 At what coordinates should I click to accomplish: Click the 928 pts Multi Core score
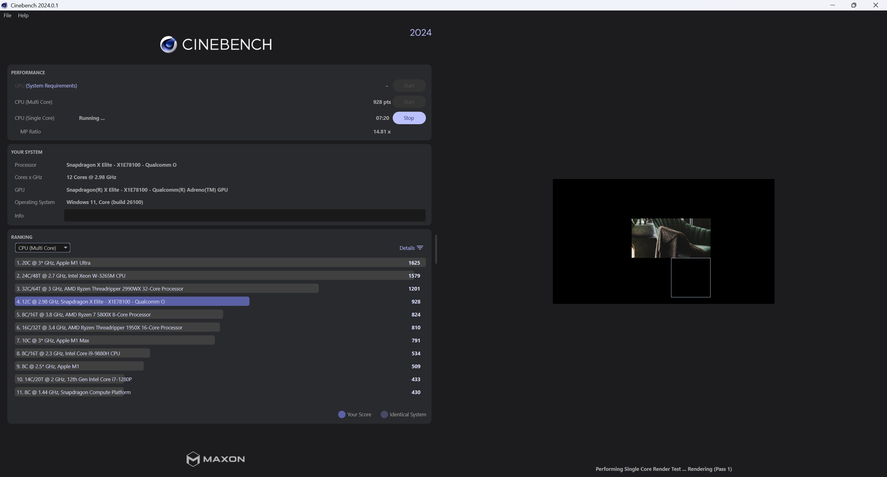tap(382, 102)
